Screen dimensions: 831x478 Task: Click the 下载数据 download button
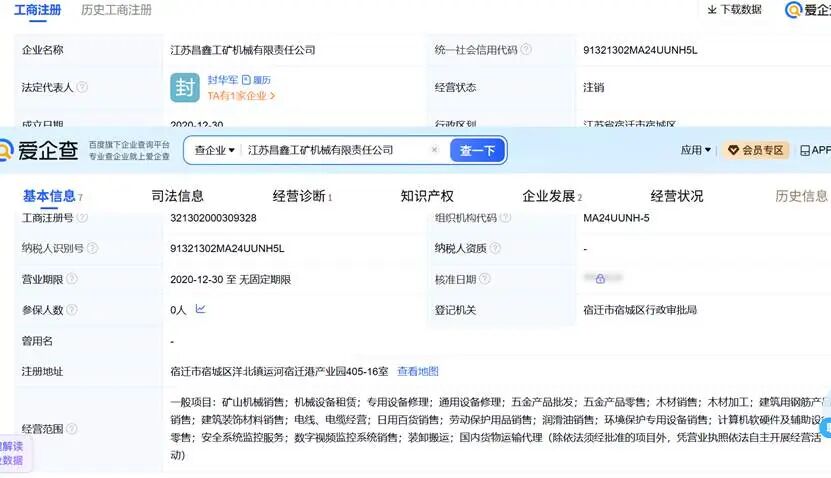[x=735, y=10]
